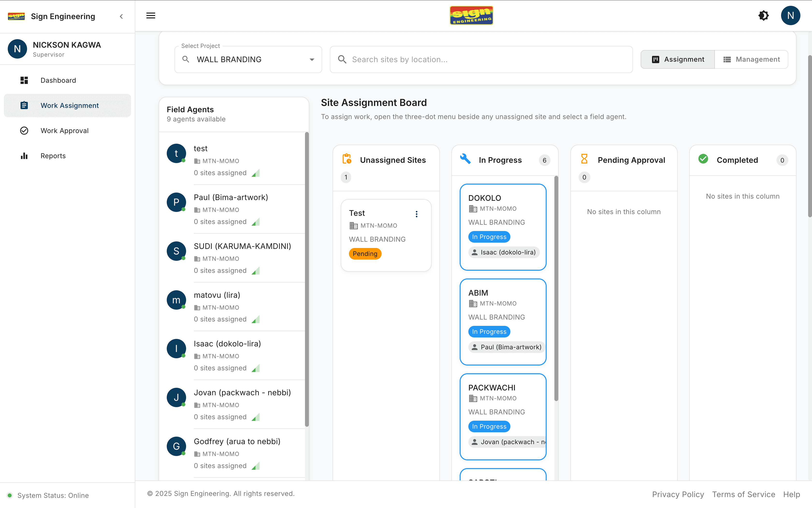Open the ABIM site card

[x=503, y=322]
